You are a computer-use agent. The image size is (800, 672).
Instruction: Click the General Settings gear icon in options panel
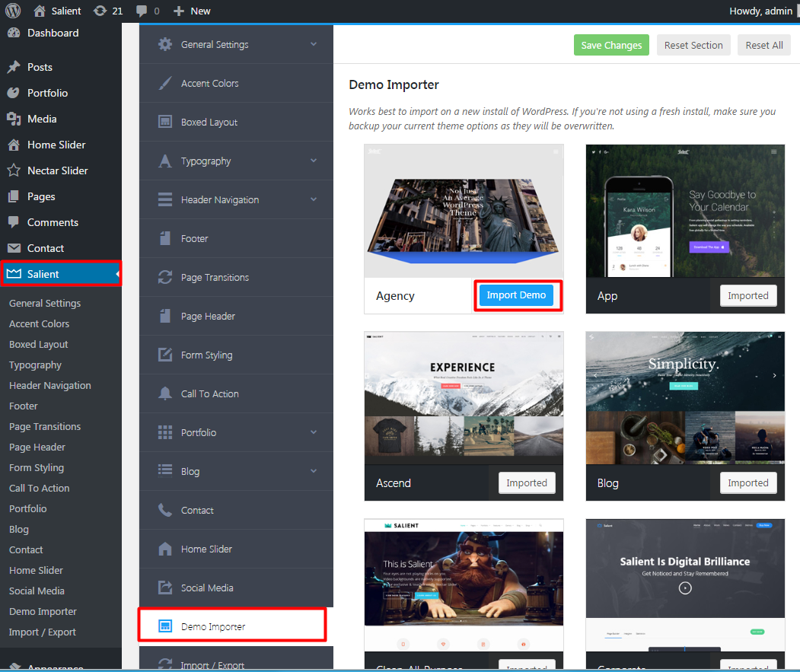click(165, 44)
